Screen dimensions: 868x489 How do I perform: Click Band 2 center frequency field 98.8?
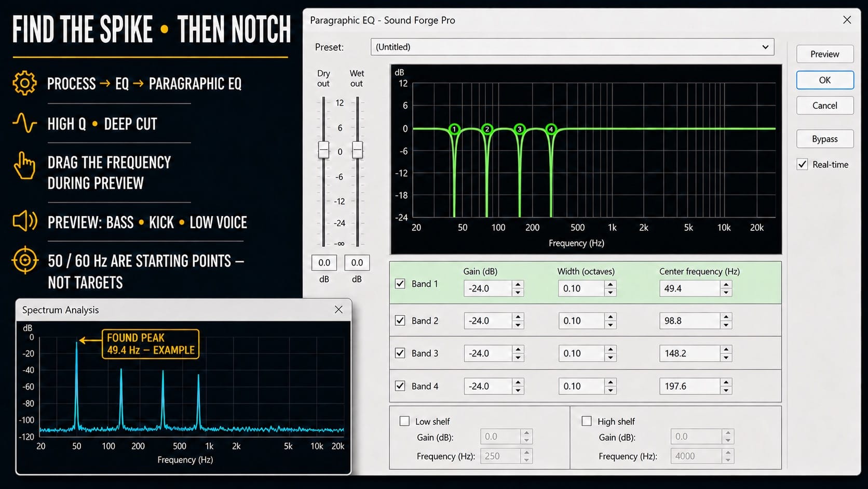tap(690, 321)
